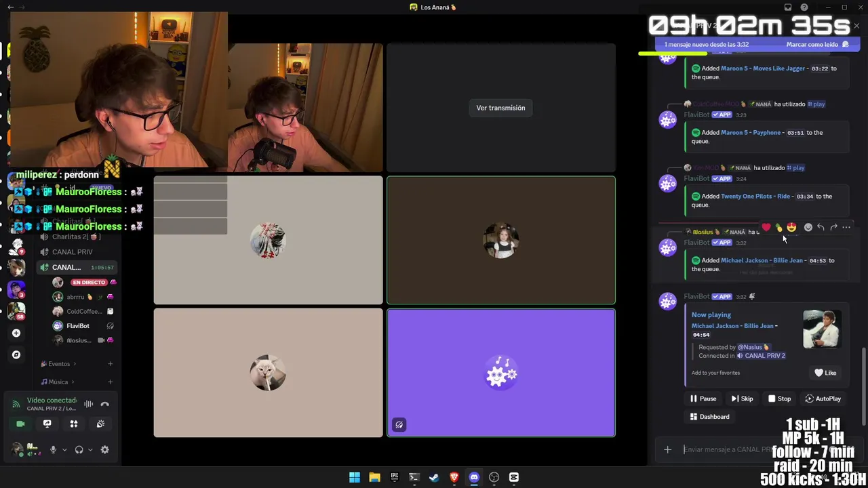Add a channel to Eventos
Viewport: 868px width, 488px height.
pyautogui.click(x=110, y=364)
